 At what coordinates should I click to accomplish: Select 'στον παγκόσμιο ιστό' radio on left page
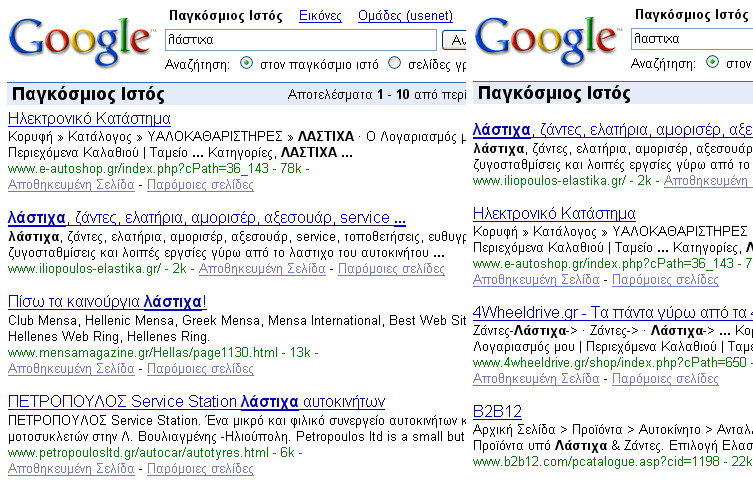point(246,63)
